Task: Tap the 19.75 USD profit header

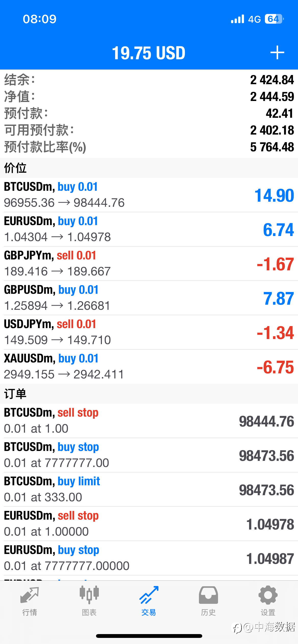Action: point(149,53)
